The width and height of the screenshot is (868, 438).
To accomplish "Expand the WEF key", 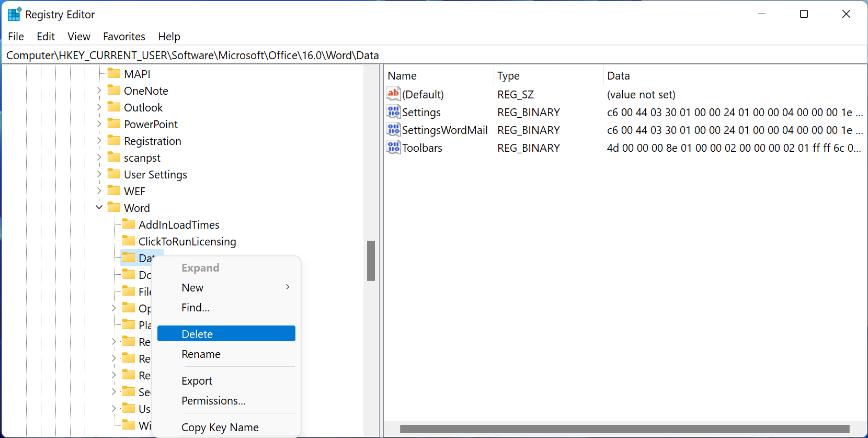I will (99, 191).
